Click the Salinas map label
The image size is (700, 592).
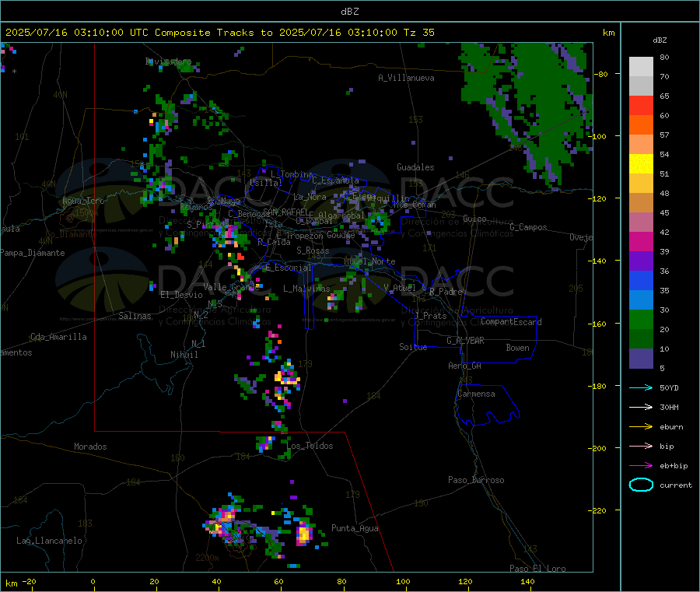tap(135, 316)
